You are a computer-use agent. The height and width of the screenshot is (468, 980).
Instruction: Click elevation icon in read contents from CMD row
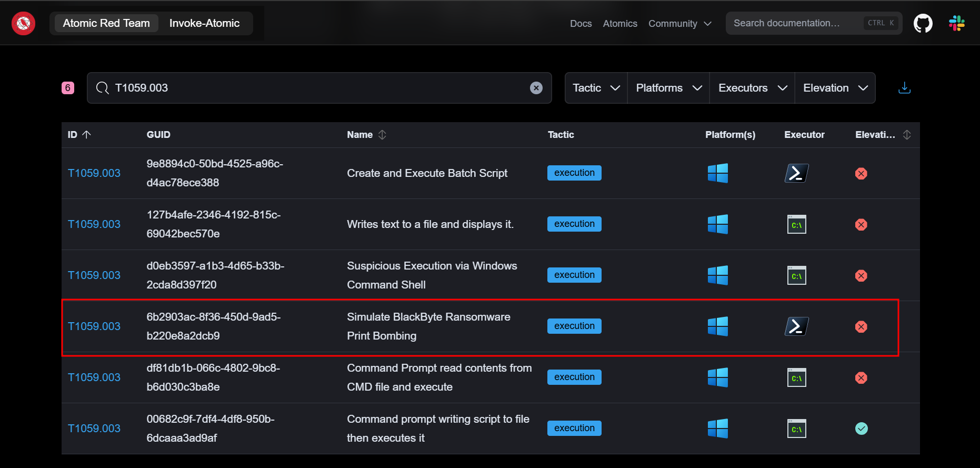[x=861, y=378]
